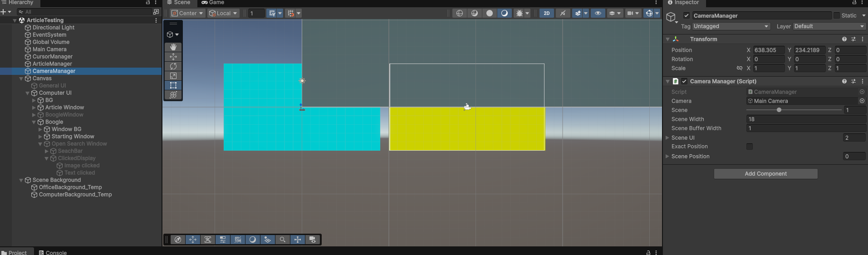Screen dimensions: 868x255
Task: Adjust the Scene slider
Action: click(x=794, y=110)
